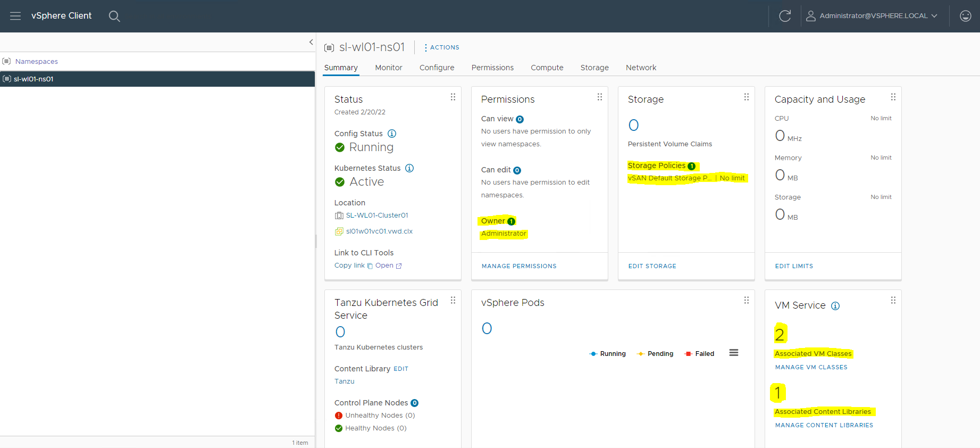Click the Administrator owner name
This screenshot has height=448, width=980.
pyautogui.click(x=504, y=234)
